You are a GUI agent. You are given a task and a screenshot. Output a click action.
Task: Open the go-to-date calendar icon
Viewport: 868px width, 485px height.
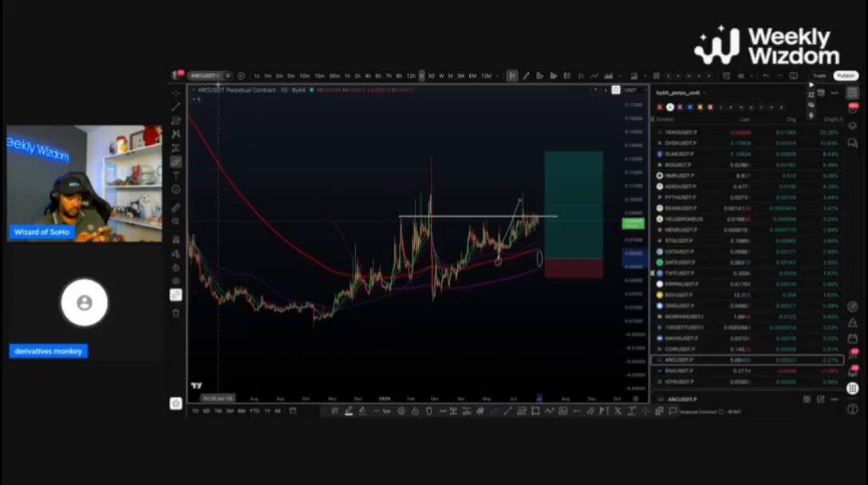pos(293,411)
